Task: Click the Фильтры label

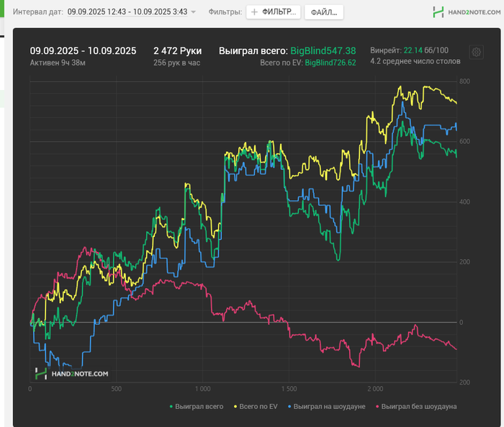Action: click(225, 12)
